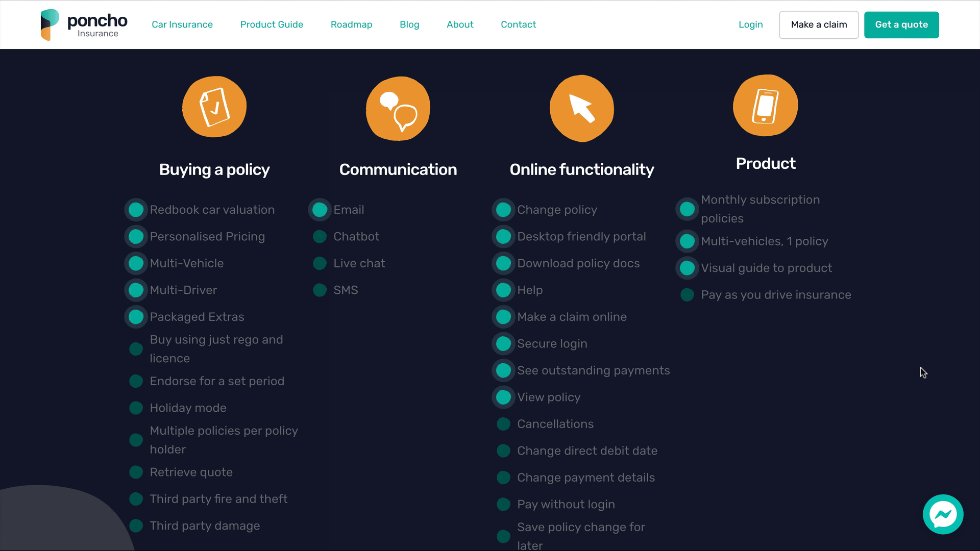Click the dot beside Multi-Driver
Viewport: 980px width, 551px height.
click(136, 290)
